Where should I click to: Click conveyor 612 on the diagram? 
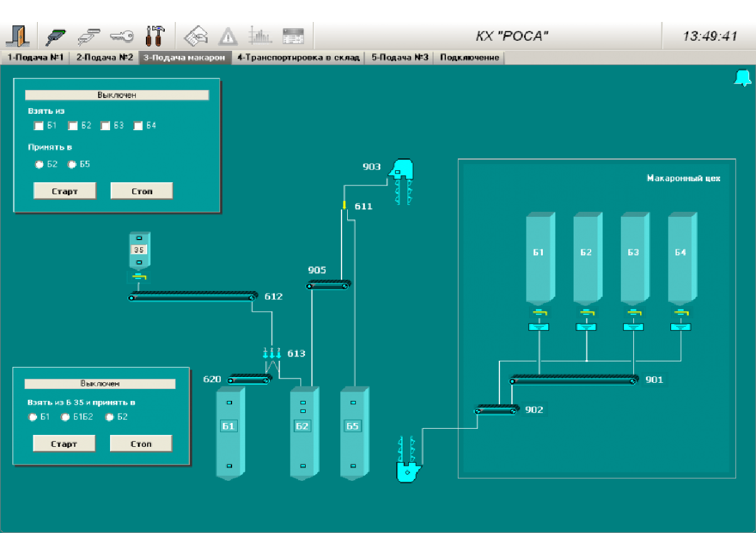pos(193,296)
